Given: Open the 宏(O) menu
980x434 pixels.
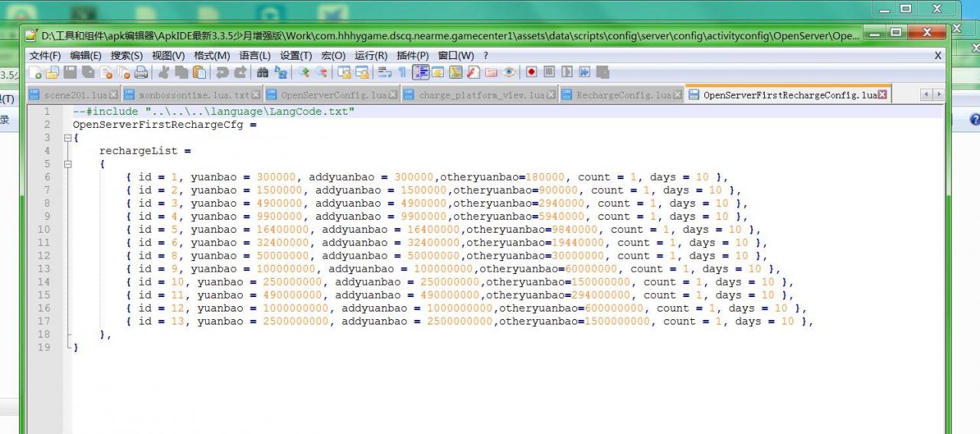Looking at the screenshot, I should pos(333,56).
